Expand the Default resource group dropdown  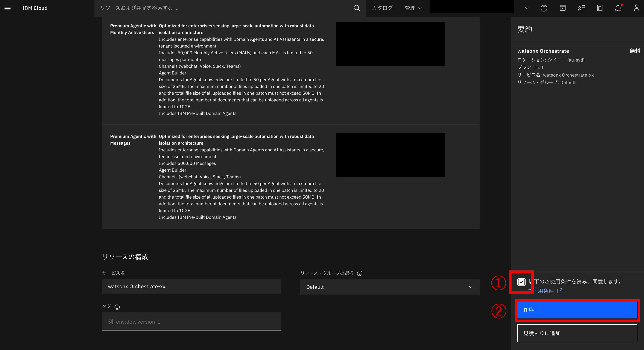click(x=390, y=287)
